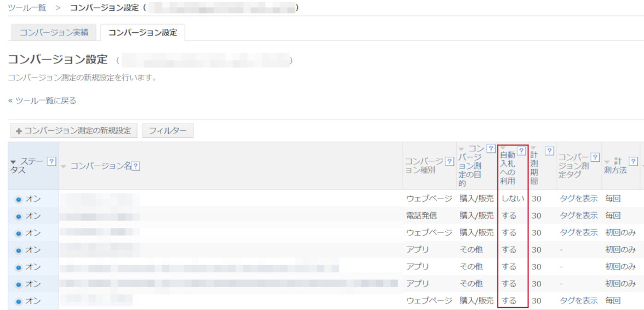
Task: Open the フィルター button
Action: pyautogui.click(x=168, y=131)
